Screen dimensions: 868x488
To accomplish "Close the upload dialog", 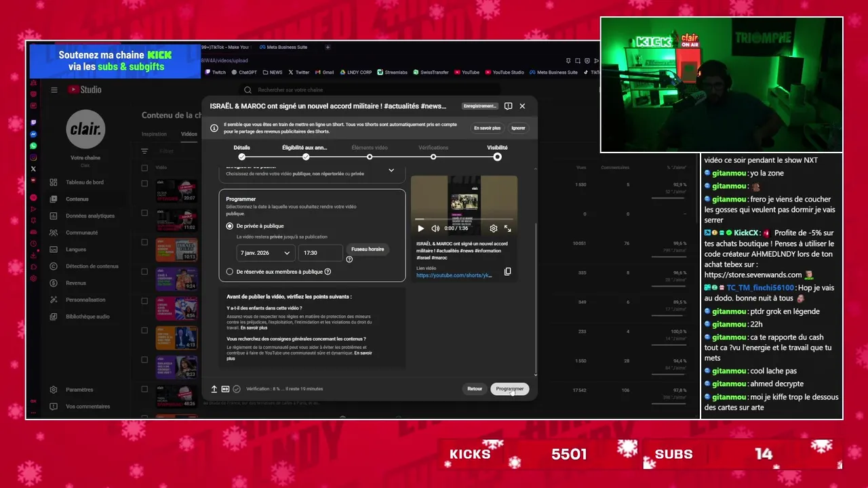I will (522, 106).
